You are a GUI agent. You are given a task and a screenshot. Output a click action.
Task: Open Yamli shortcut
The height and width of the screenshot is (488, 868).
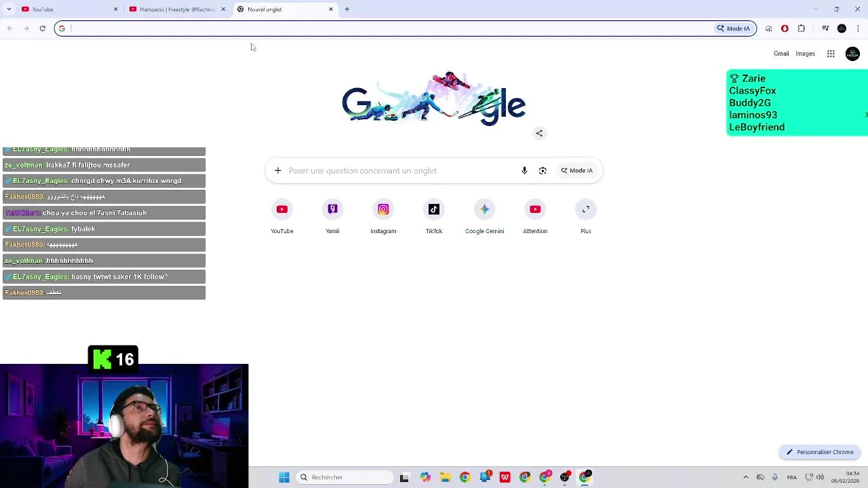tap(332, 217)
